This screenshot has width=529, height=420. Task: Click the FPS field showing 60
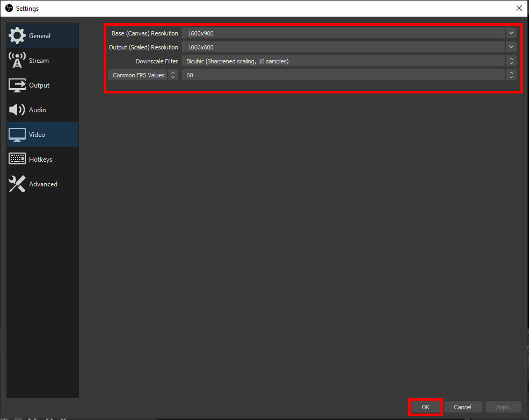point(343,75)
